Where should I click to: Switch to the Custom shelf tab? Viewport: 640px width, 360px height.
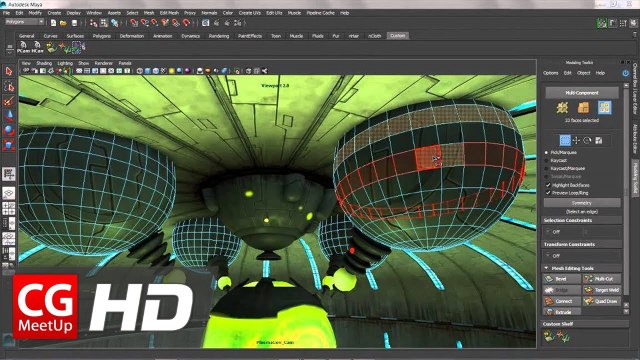point(398,36)
